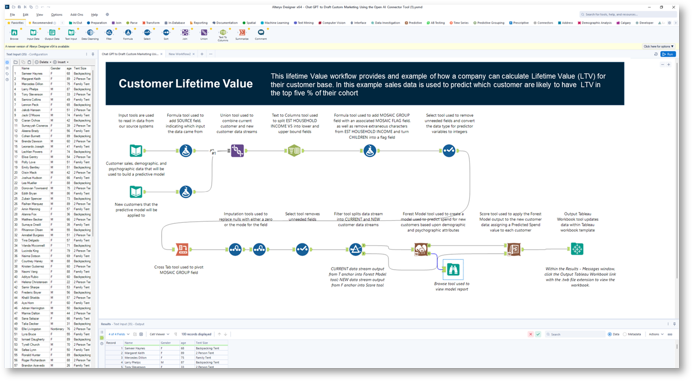Click the second Select node removing unneeded fields
The width and height of the screenshot is (692, 381).
pyautogui.click(x=302, y=249)
